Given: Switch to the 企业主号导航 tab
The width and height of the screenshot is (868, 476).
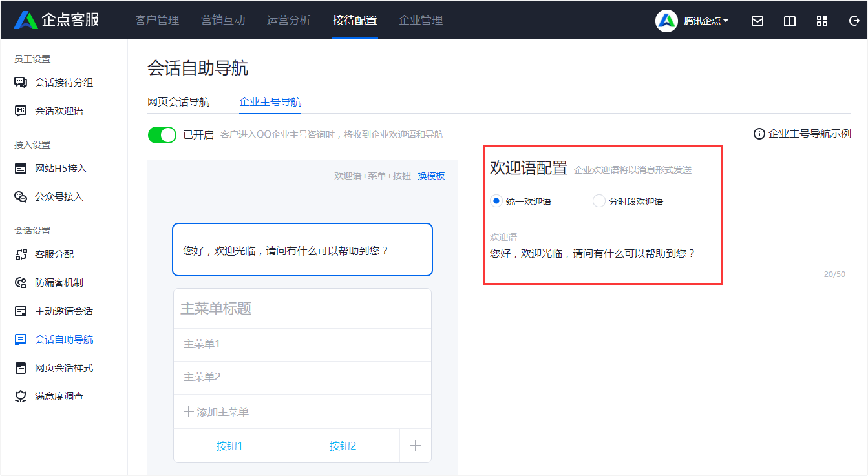Looking at the screenshot, I should (x=270, y=102).
